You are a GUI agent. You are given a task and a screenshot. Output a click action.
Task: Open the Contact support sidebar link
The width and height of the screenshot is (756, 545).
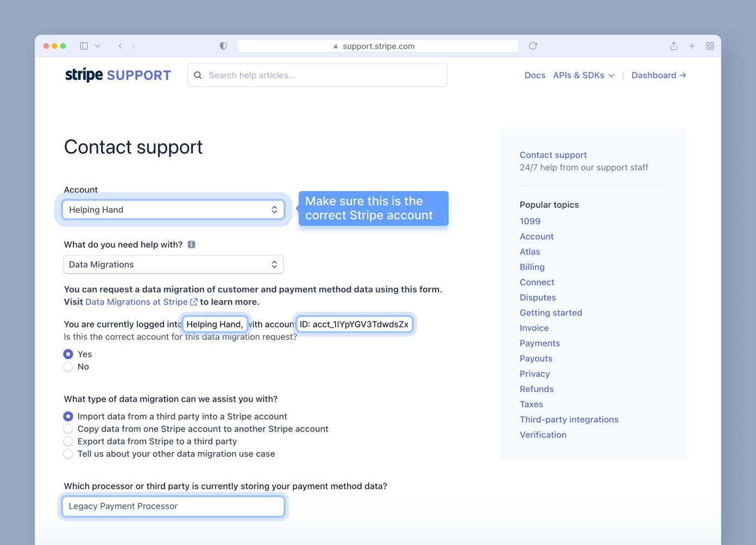553,155
